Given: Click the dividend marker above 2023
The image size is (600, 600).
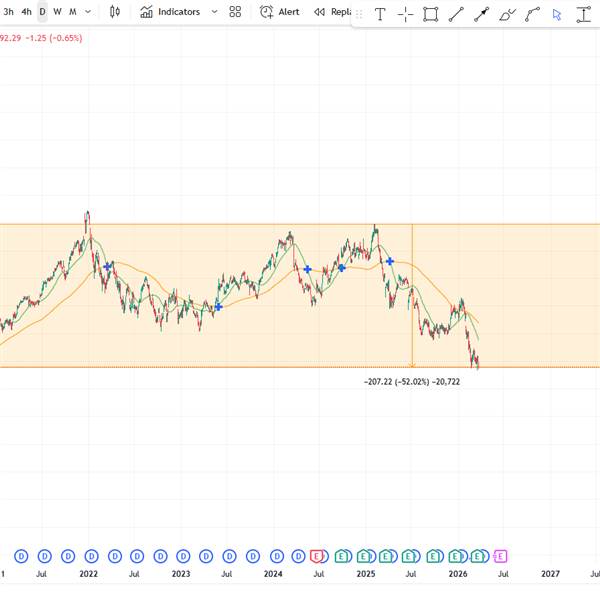Looking at the screenshot, I should click(x=183, y=556).
